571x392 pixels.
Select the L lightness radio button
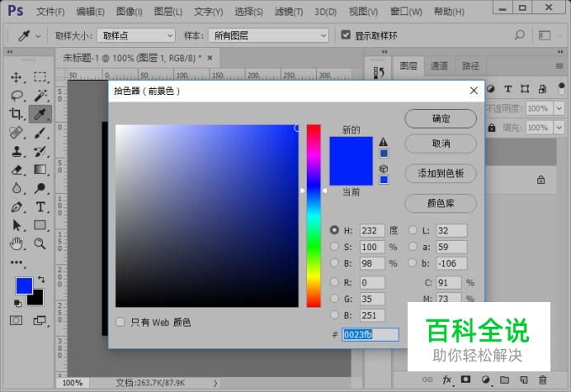pyautogui.click(x=413, y=230)
